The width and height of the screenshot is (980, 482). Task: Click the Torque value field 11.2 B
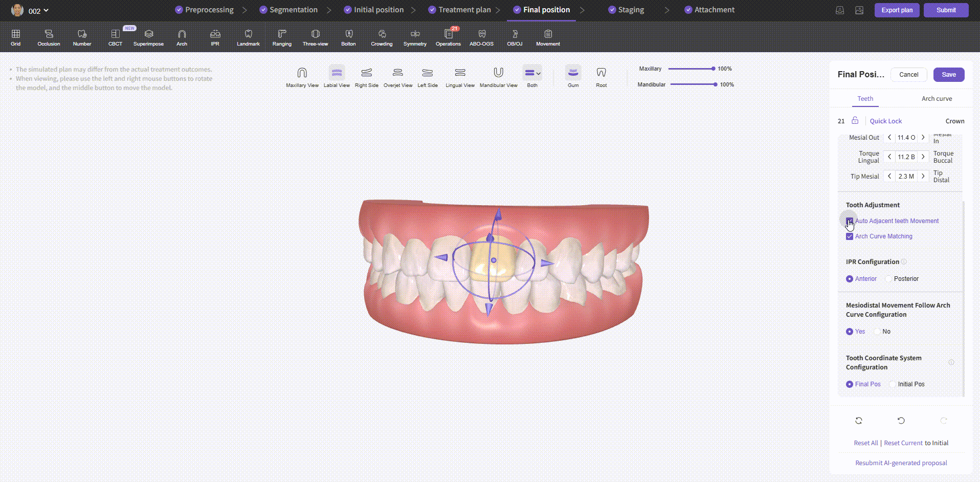[x=906, y=157]
